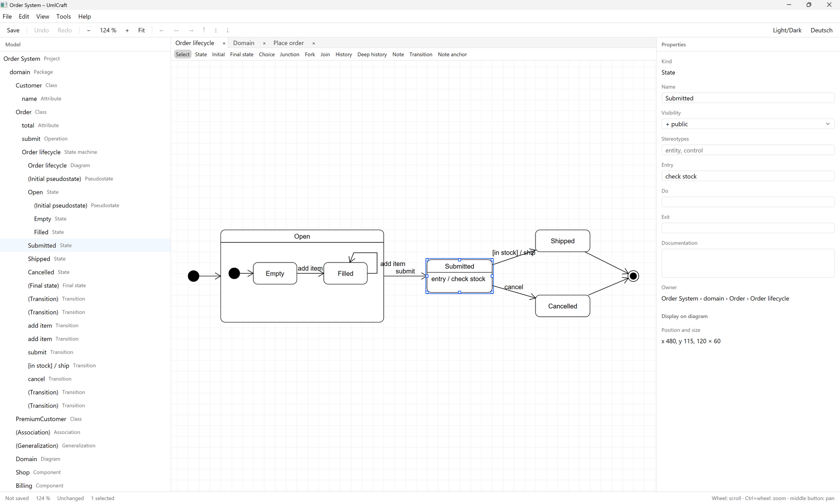
Task: Click the align vertical middles icon
Action: pos(216,30)
